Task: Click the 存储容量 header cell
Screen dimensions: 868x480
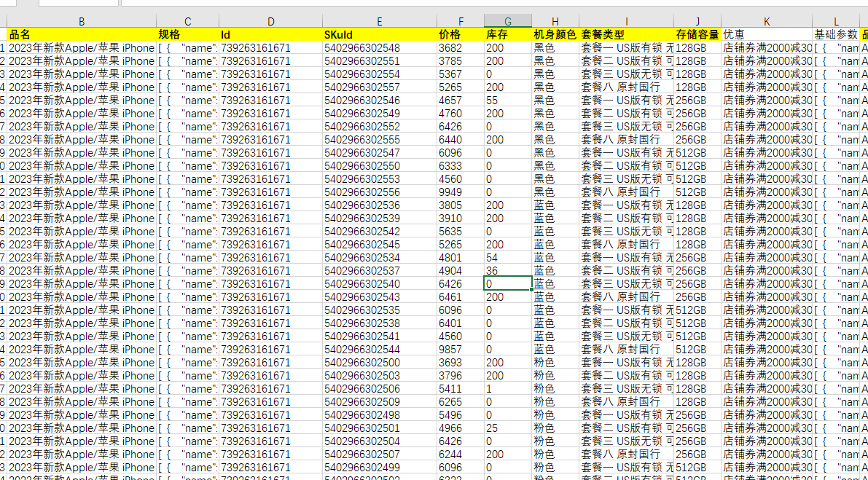Action: [x=697, y=35]
